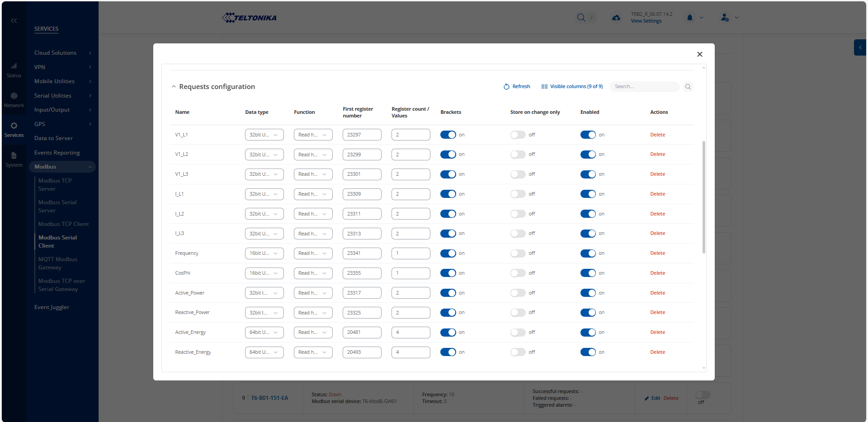
Task: Click the cloud upload icon in header
Action: (616, 18)
